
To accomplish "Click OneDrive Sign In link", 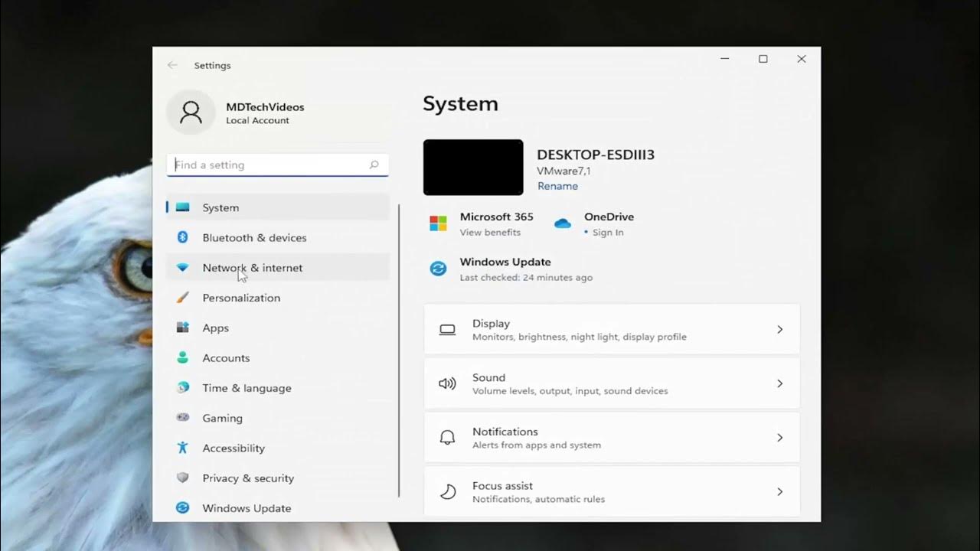I will tap(608, 233).
